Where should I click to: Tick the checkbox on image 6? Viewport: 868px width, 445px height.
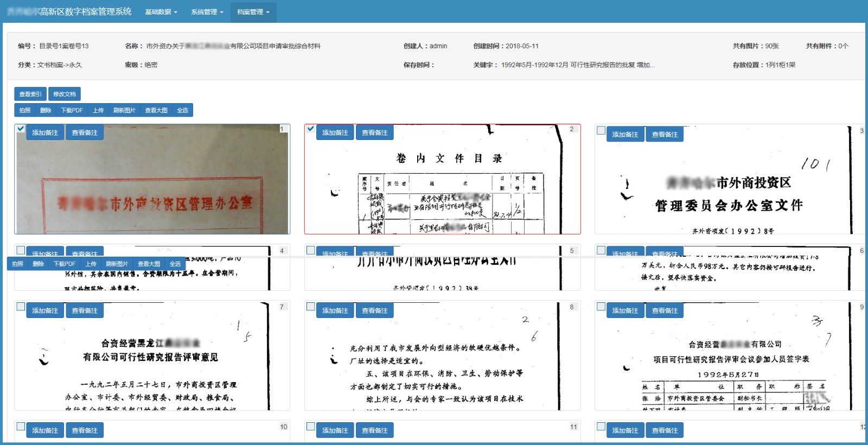click(x=601, y=250)
